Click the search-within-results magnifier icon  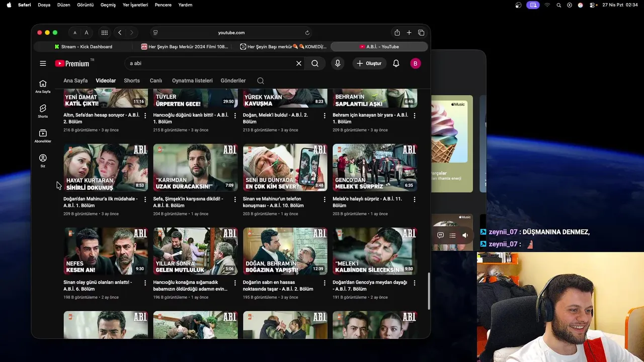260,80
